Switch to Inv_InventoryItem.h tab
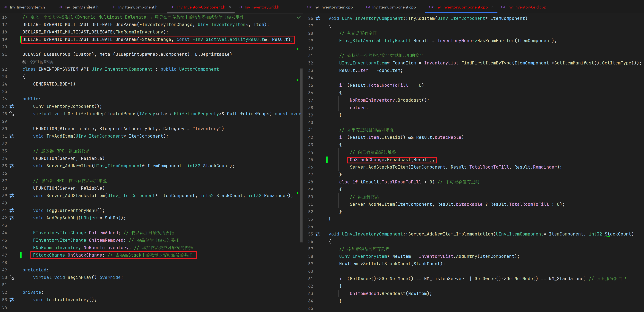The height and width of the screenshot is (312, 644). (27, 7)
